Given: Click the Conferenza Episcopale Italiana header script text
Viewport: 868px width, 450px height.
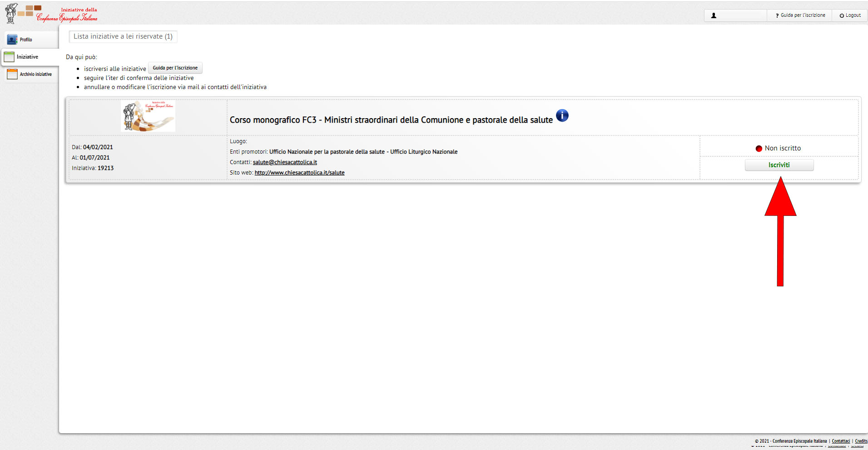Looking at the screenshot, I should [67, 18].
